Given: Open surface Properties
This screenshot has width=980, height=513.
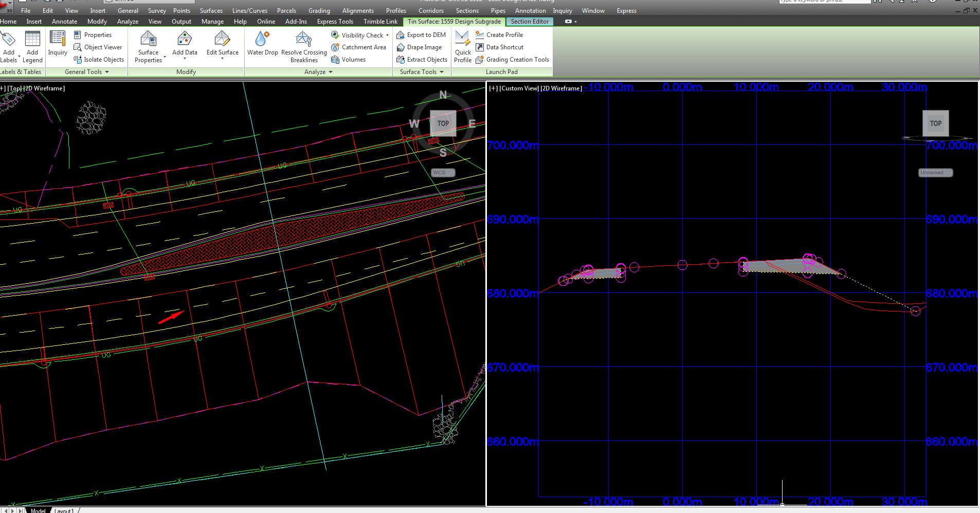Looking at the screenshot, I should click(x=93, y=35).
